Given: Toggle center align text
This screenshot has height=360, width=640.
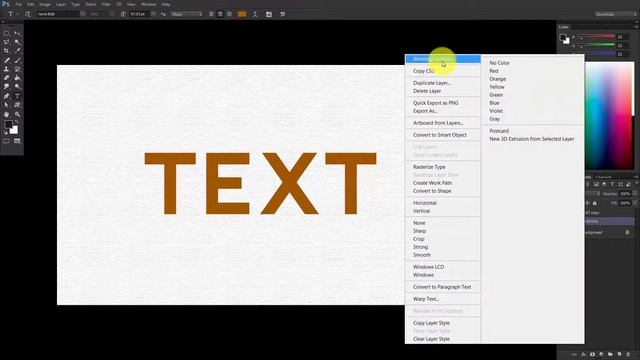Looking at the screenshot, I should pos(220,14).
